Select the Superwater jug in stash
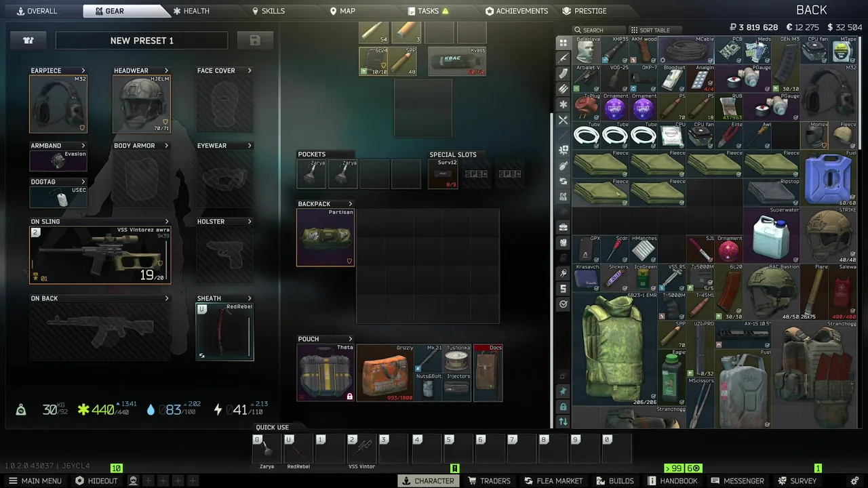The height and width of the screenshot is (488, 868). click(772, 235)
